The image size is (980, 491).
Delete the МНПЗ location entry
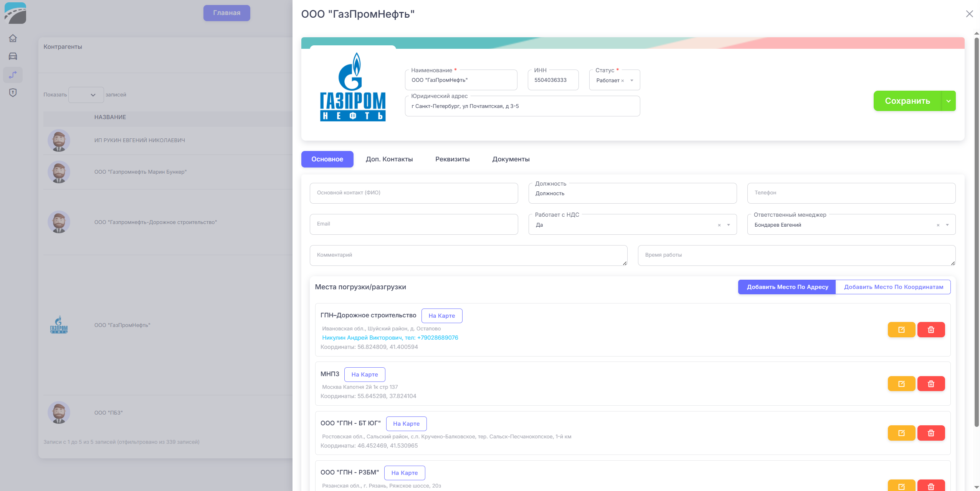click(x=931, y=384)
